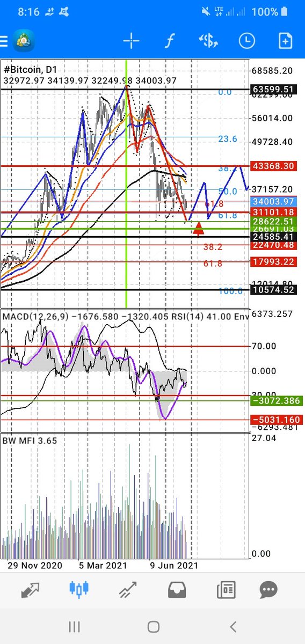Activate the crosshair tool
The width and height of the screenshot is (305, 644).
(131, 41)
